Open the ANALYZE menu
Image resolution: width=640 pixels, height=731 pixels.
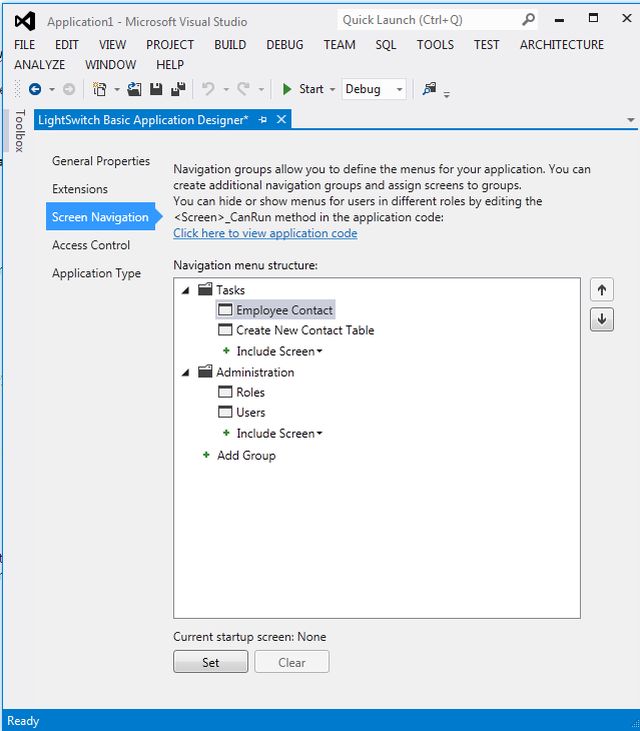(40, 65)
